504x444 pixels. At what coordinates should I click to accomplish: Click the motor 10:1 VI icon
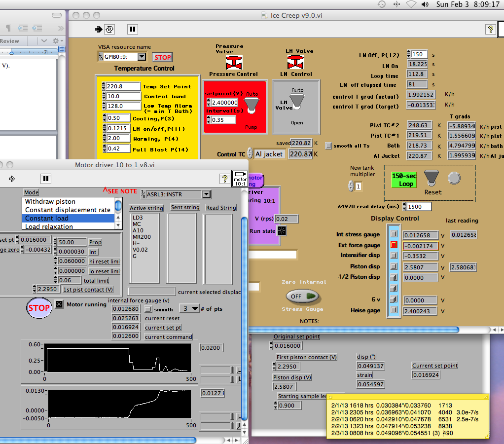click(240, 179)
